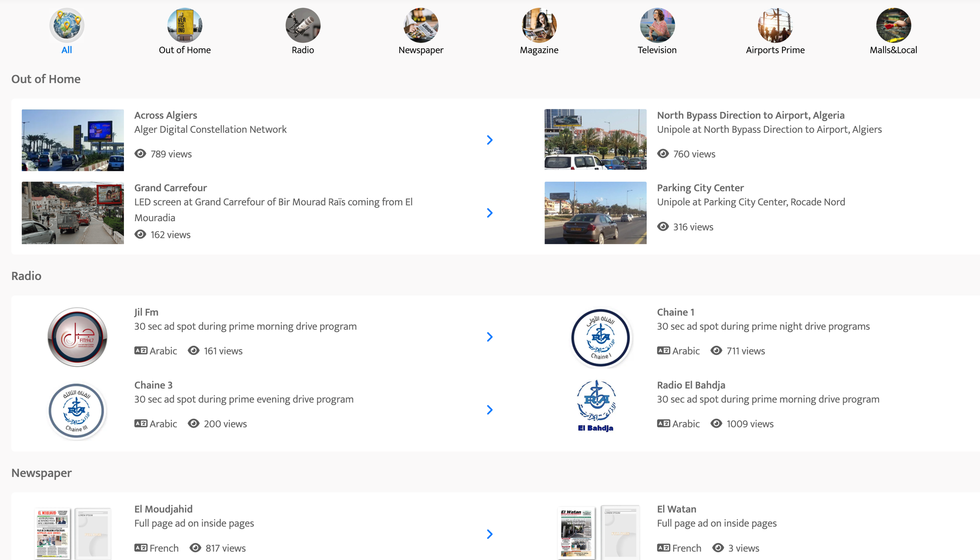Expand Jil Fm listing chevron

tap(490, 337)
